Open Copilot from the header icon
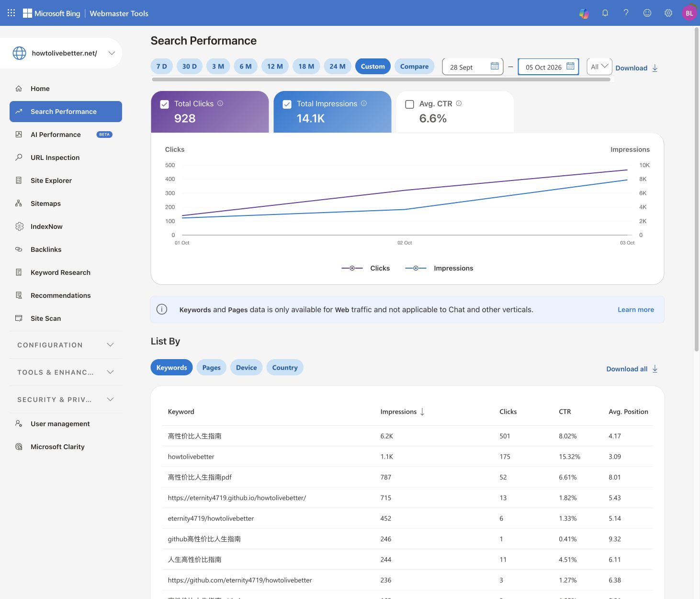The width and height of the screenshot is (700, 599). click(584, 13)
